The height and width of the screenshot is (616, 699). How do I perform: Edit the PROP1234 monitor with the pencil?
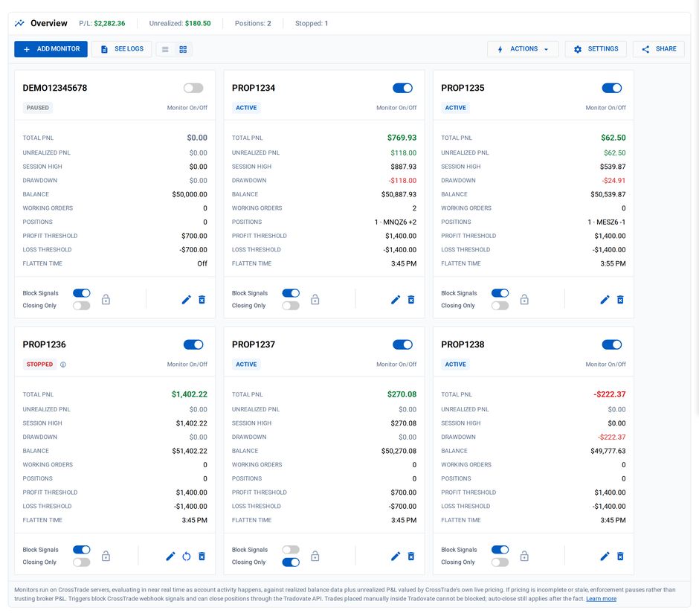396,300
